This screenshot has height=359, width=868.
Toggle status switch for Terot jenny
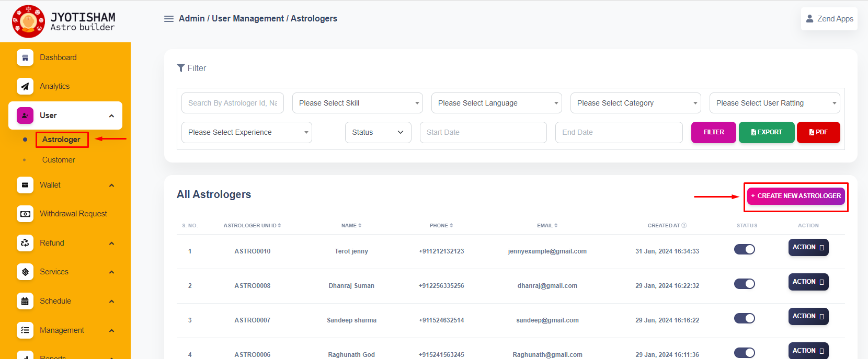click(x=744, y=249)
